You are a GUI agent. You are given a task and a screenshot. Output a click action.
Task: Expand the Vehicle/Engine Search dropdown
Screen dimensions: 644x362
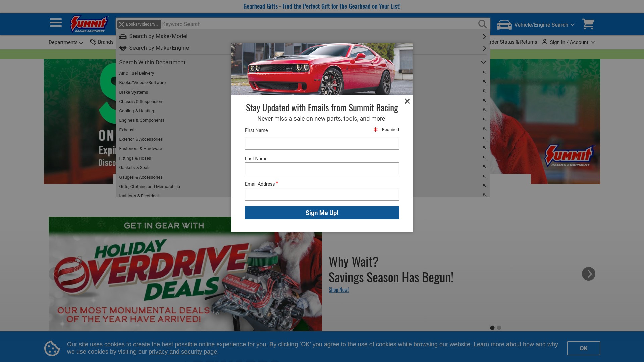pyautogui.click(x=544, y=25)
